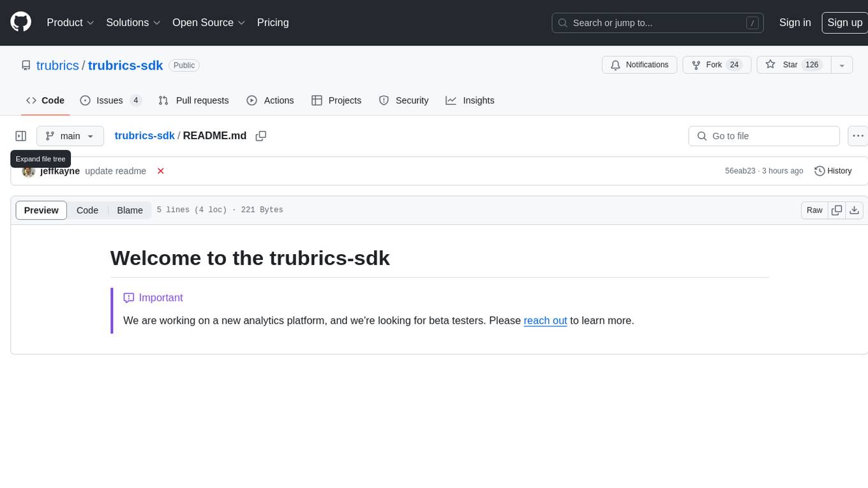Open the Security tab
The width and height of the screenshot is (868, 488).
click(x=403, y=100)
